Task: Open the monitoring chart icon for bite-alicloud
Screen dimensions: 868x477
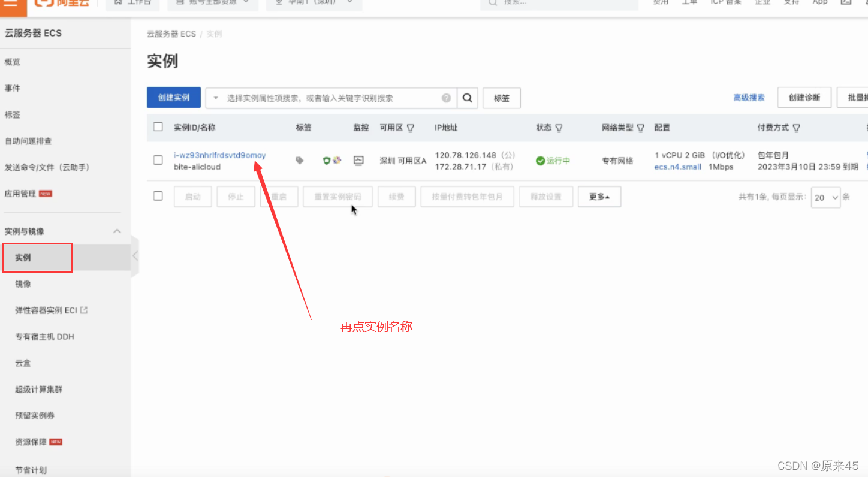Action: (x=358, y=161)
